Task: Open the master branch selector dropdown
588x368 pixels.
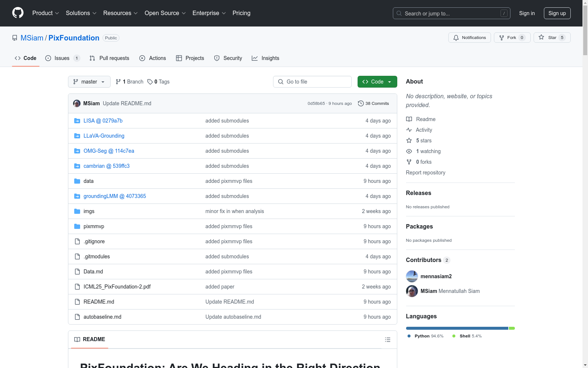Action: pos(89,82)
